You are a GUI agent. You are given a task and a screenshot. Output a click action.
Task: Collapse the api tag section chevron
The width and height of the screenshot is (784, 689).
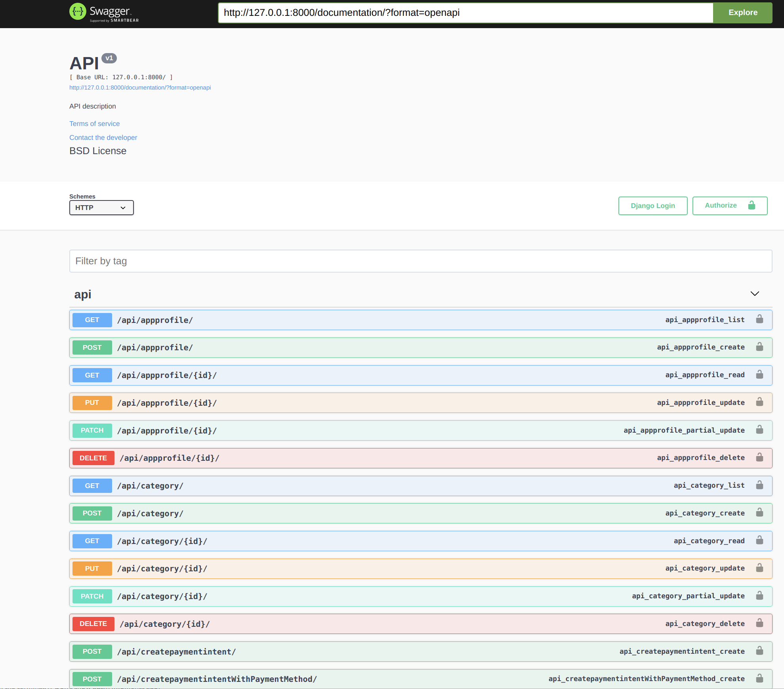(x=755, y=294)
